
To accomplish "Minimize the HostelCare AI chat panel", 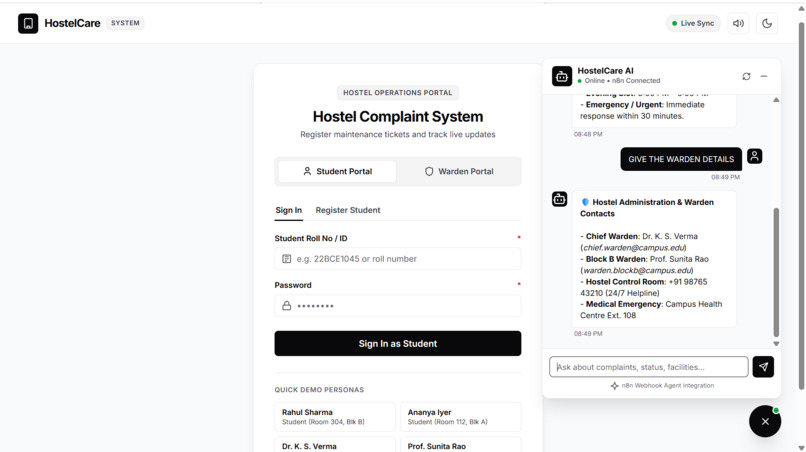I will [764, 76].
